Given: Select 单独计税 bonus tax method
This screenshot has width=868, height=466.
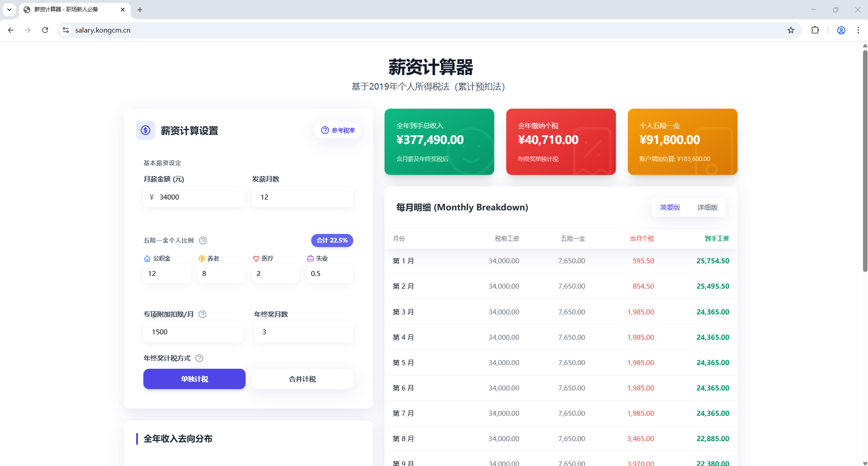Looking at the screenshot, I should 194,379.
